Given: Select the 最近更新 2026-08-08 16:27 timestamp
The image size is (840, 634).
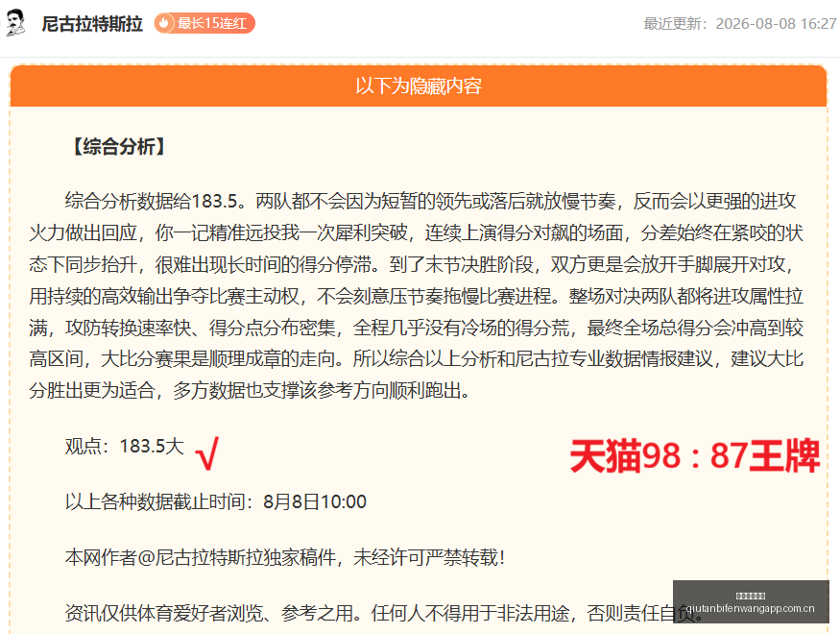Looking at the screenshot, I should 740,24.
